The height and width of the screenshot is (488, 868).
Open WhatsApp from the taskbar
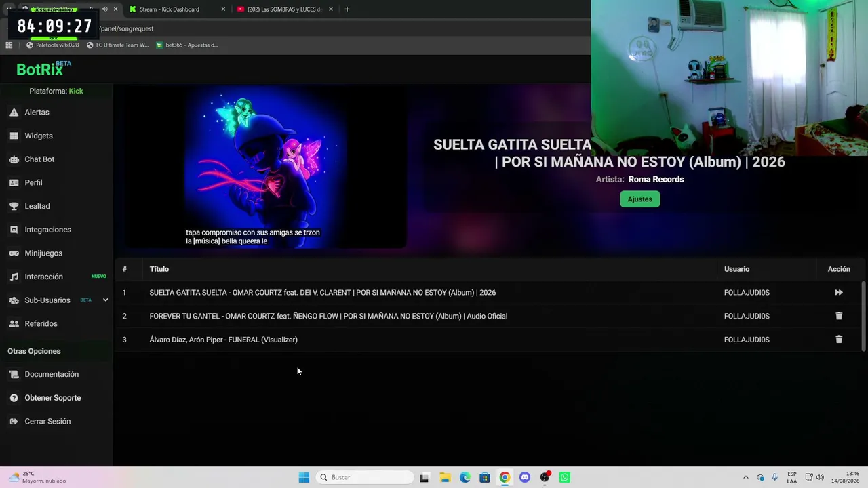564,477
